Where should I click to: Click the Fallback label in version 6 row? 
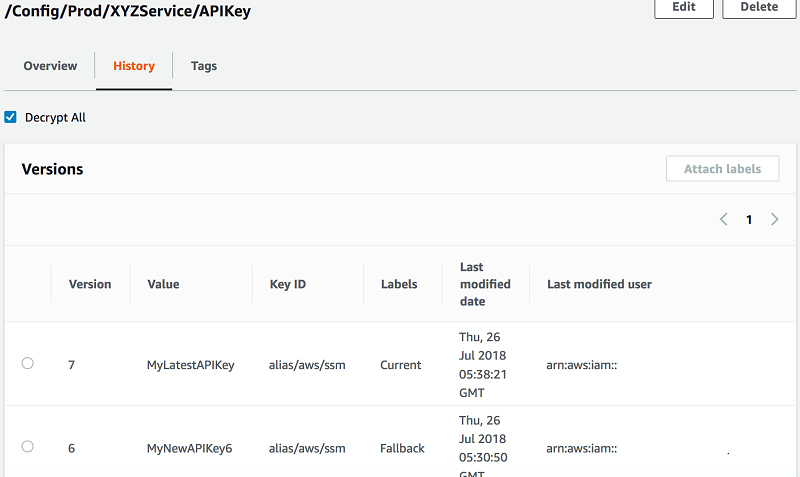click(402, 448)
